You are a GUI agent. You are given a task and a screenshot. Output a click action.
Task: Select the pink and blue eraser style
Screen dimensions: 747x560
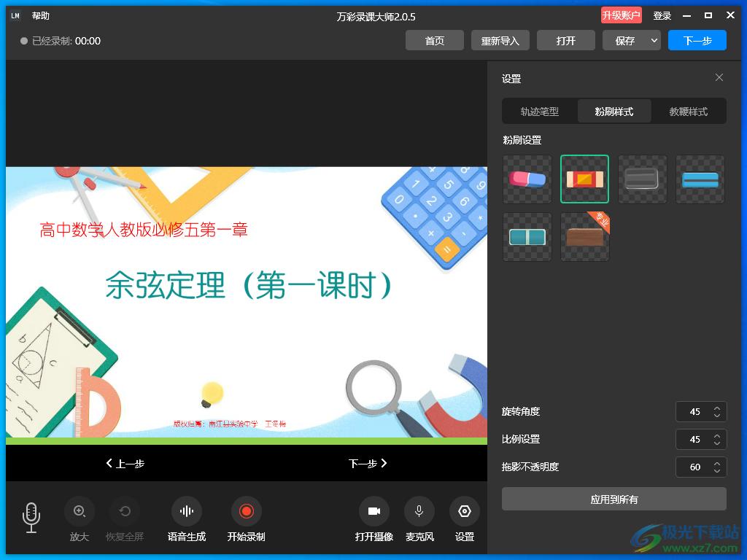(x=527, y=179)
